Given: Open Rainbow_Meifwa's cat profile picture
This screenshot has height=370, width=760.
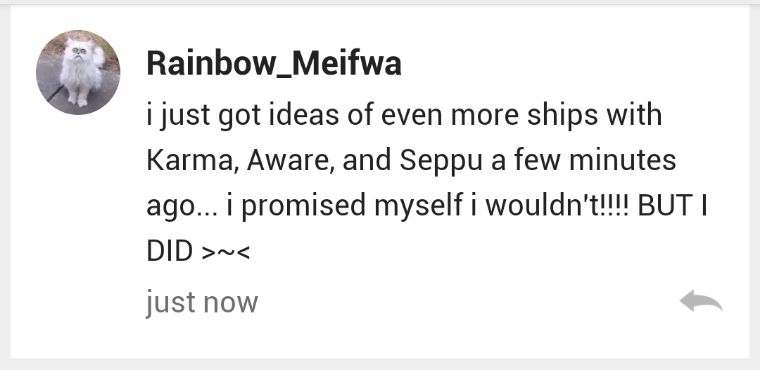Looking at the screenshot, I should tap(78, 72).
